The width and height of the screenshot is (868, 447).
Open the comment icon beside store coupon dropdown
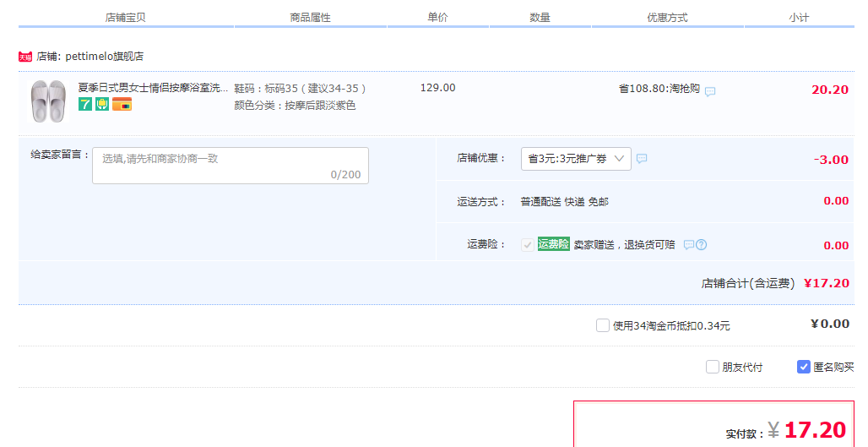(642, 158)
